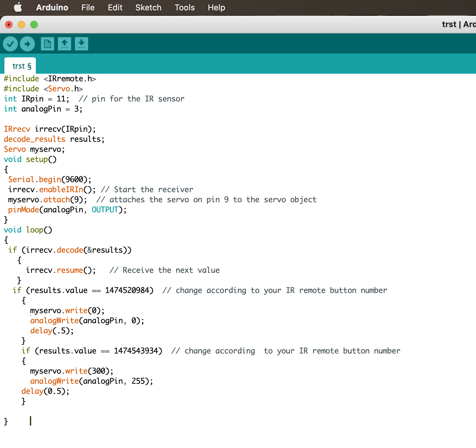
Task: Click 'if (irrecv.decode(&results))' line
Action: [70, 250]
